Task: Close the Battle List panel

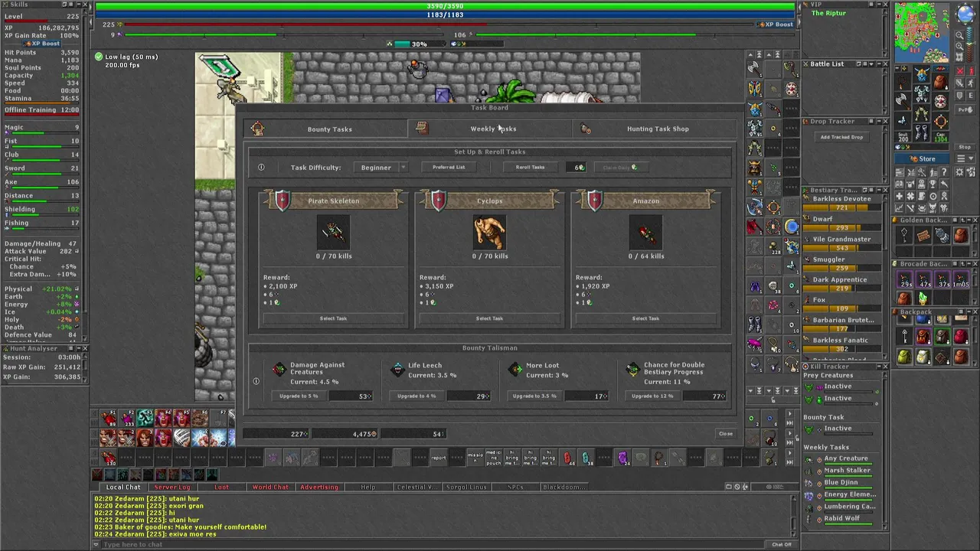Action: click(x=885, y=64)
